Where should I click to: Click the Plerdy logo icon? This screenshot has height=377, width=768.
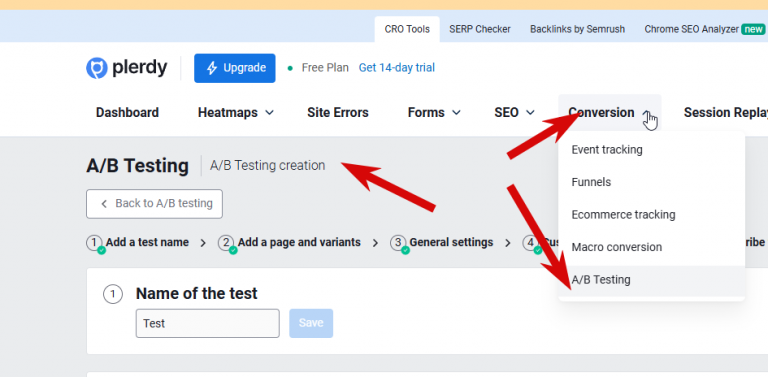tap(96, 68)
